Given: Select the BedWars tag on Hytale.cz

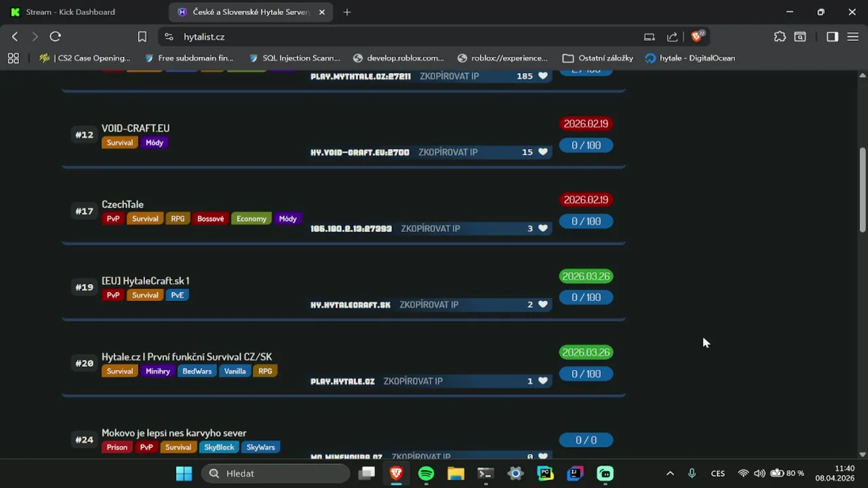Looking at the screenshot, I should [x=197, y=371].
